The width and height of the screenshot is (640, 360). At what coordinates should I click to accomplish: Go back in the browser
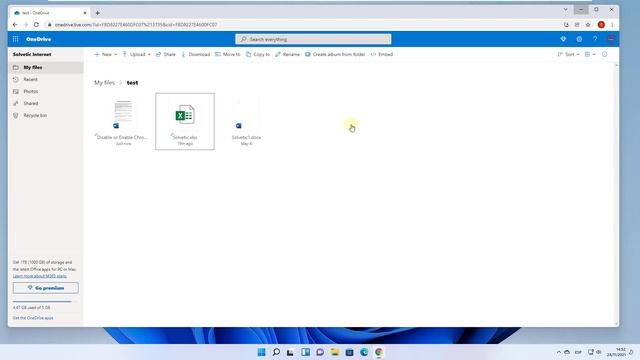[15, 24]
